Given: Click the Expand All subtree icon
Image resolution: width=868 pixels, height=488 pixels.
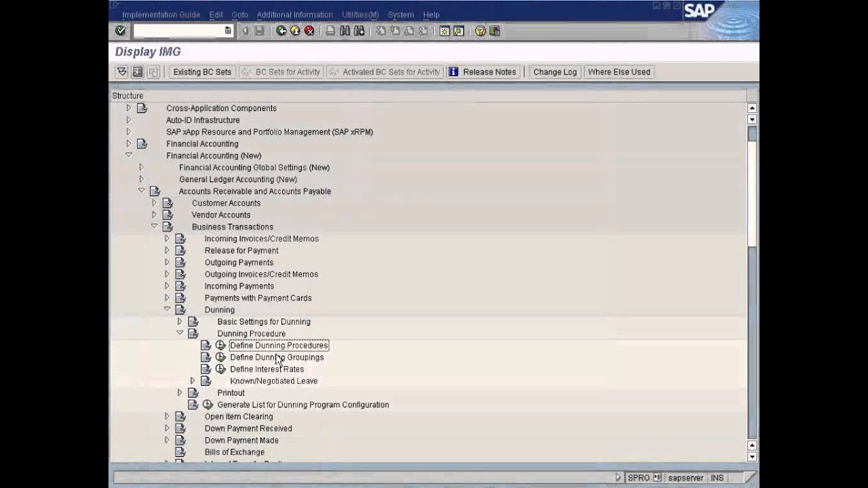Looking at the screenshot, I should click(x=122, y=72).
